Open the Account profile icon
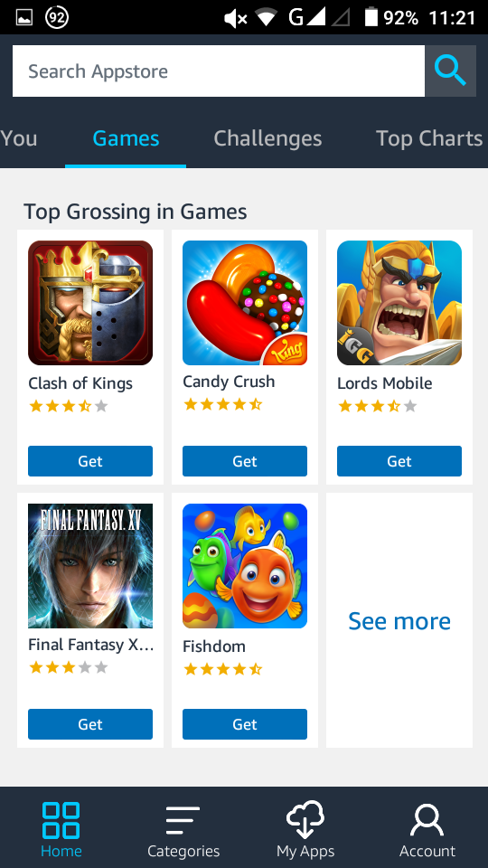 [427, 820]
